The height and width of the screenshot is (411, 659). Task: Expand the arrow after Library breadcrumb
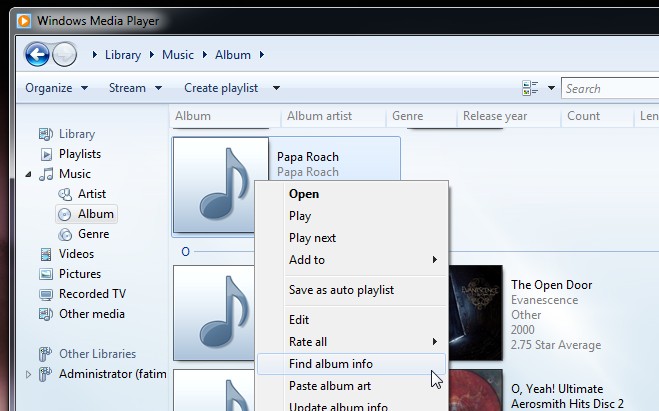click(x=152, y=55)
